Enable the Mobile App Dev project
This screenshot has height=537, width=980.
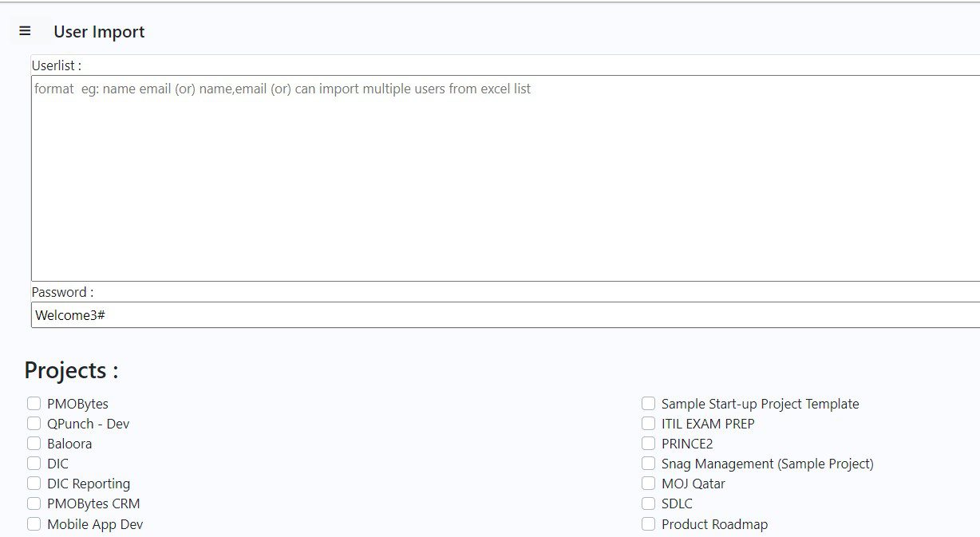coord(34,523)
